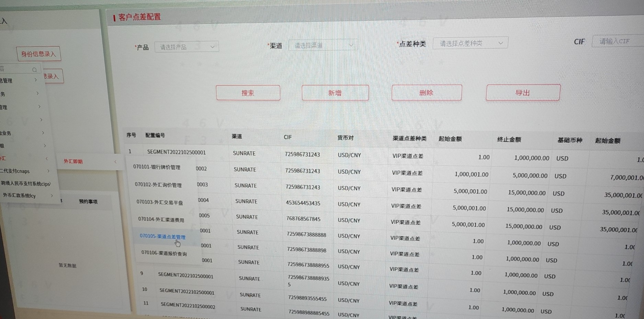644x319 pixels.
Task: Click the 客户点差配置 page title
Action: pos(139,17)
